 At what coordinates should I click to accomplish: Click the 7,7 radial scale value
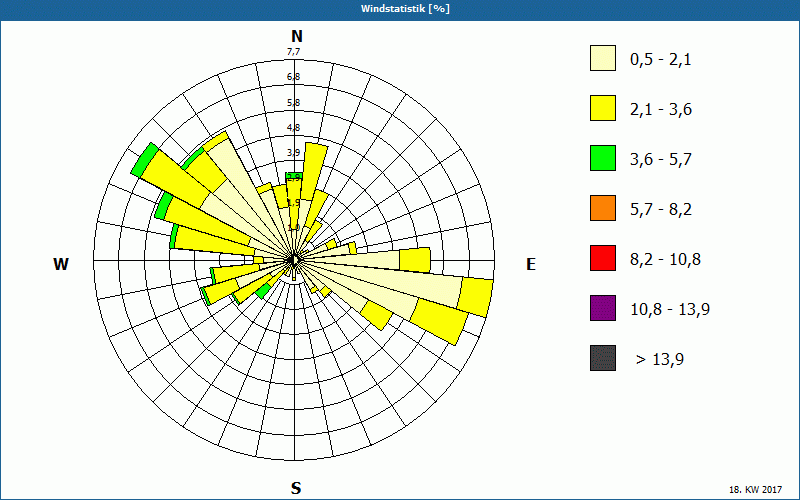(293, 52)
